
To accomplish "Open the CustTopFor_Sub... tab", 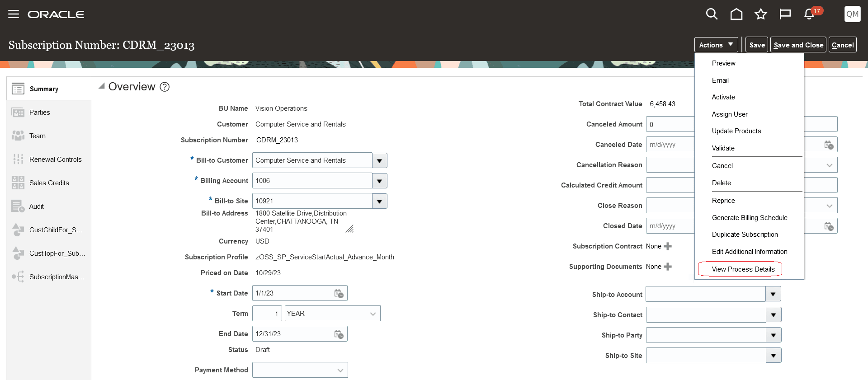I will coord(49,253).
